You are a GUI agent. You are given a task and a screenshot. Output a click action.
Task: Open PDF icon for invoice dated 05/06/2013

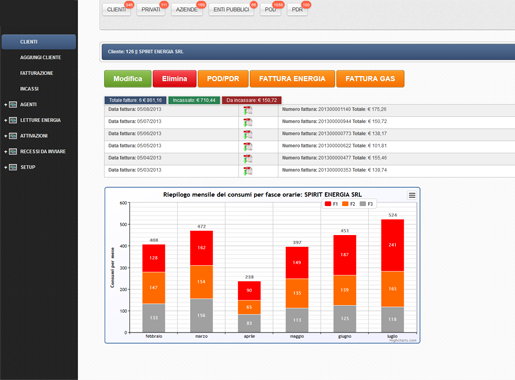[247, 134]
